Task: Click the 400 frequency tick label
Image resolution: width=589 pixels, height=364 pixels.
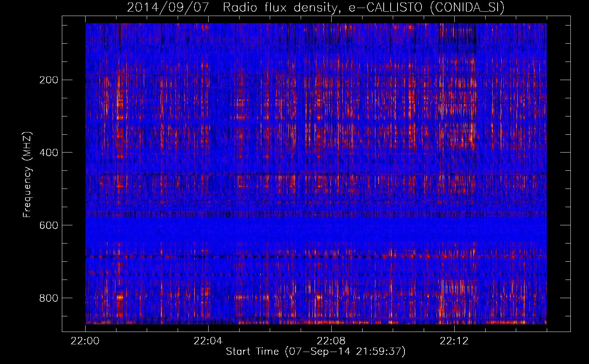Action: 49,153
